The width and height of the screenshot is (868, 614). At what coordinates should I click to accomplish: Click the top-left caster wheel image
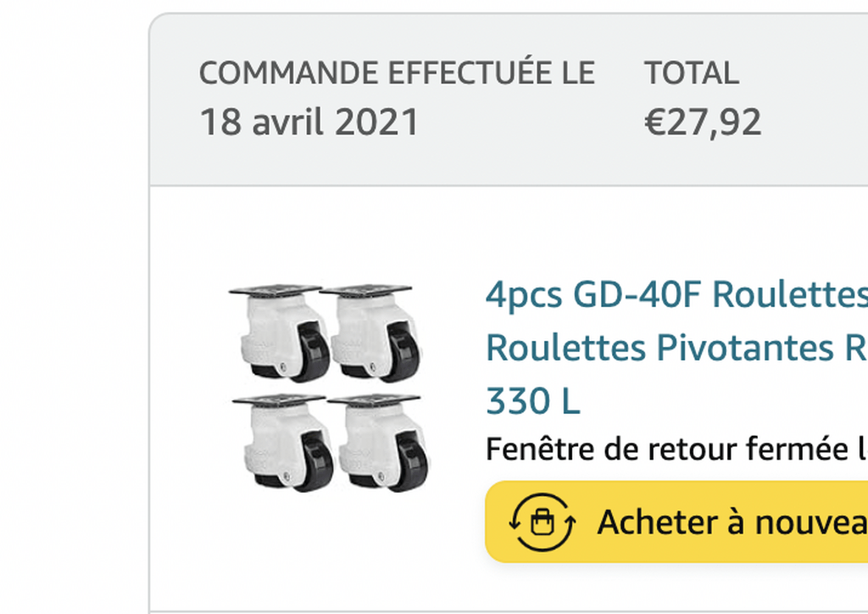(281, 332)
